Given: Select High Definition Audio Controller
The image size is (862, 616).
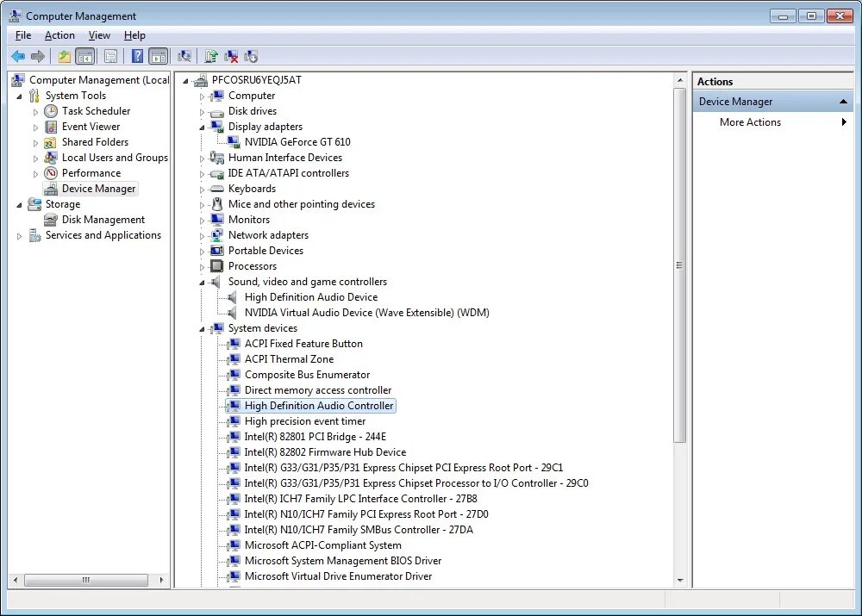Looking at the screenshot, I should click(x=319, y=406).
